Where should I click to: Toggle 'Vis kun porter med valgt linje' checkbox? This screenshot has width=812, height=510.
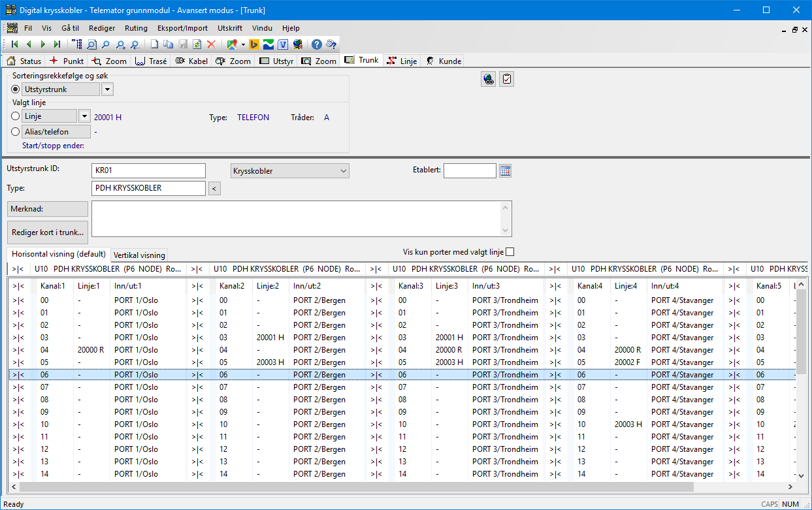(510, 252)
